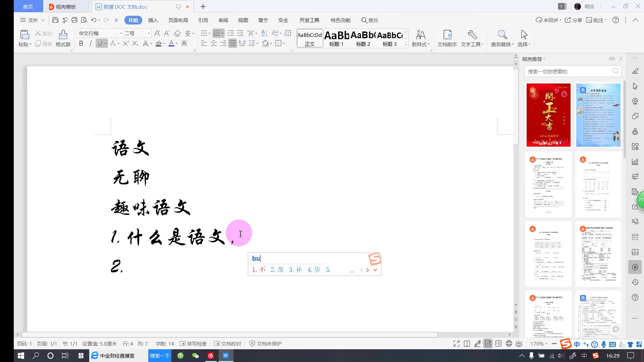The height and width of the screenshot is (362, 644).
Task: Click the clear formatting eraser icon
Action: [x=177, y=33]
